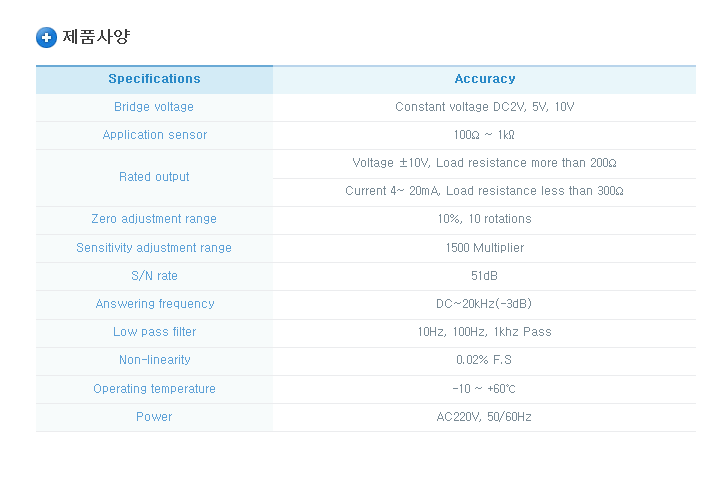
Task: Click the blue plus icon beside 제품사양
Action: click(46, 37)
